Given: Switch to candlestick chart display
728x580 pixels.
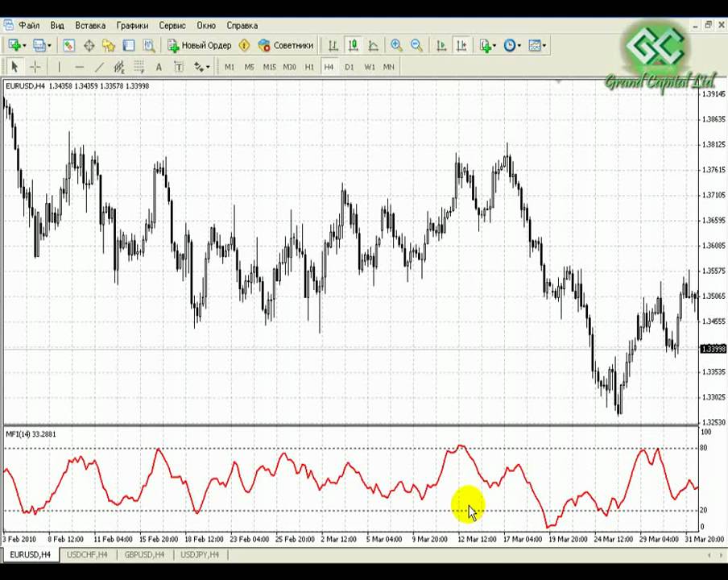Looking at the screenshot, I should (354, 45).
